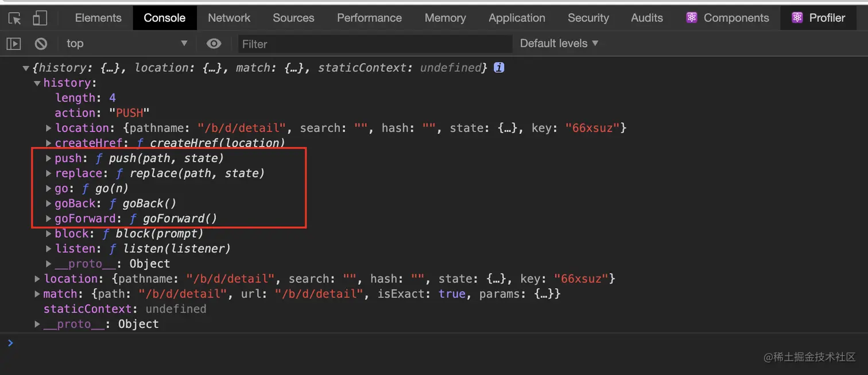Viewport: 868px width, 375px height.
Task: Collapse the history object tree
Action: [x=37, y=83]
